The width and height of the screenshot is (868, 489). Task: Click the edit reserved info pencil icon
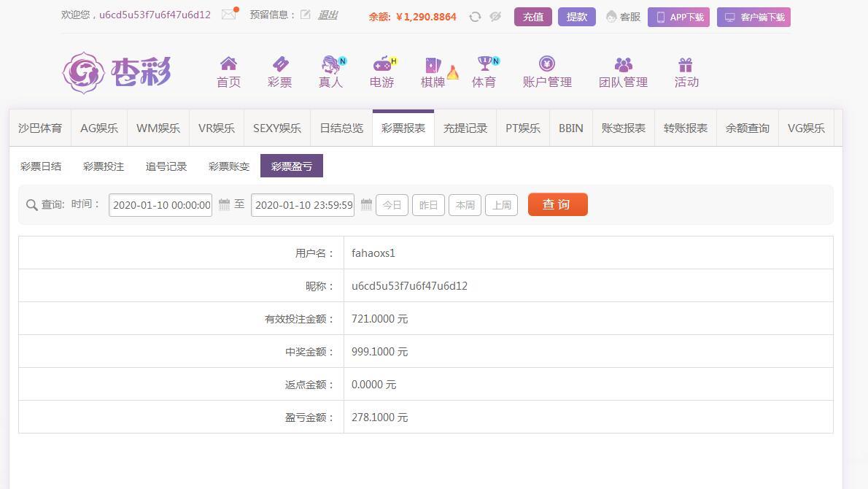pos(306,15)
